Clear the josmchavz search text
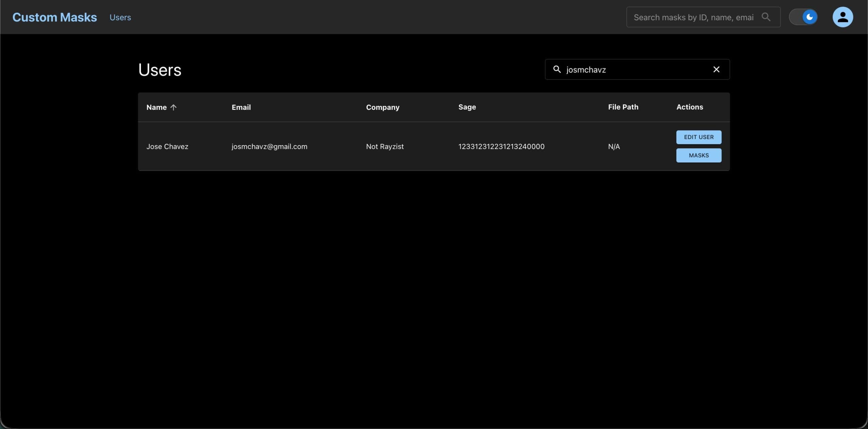 [716, 70]
